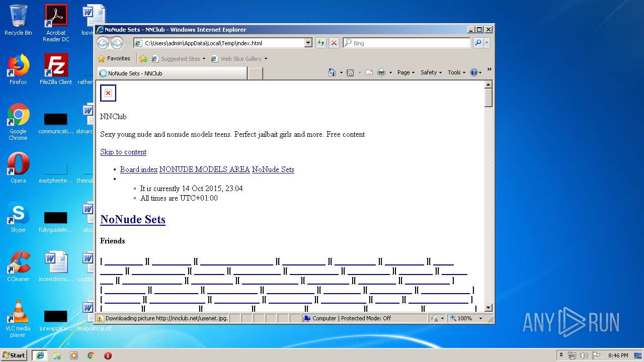Image resolution: width=644 pixels, height=362 pixels.
Task: Open the zoom level 100% button
Action: (461, 318)
